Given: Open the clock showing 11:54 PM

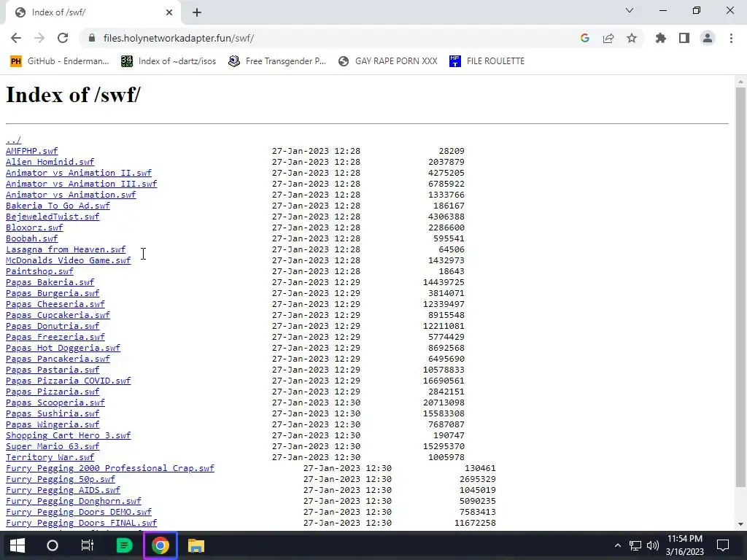Looking at the screenshot, I should pos(684,545).
